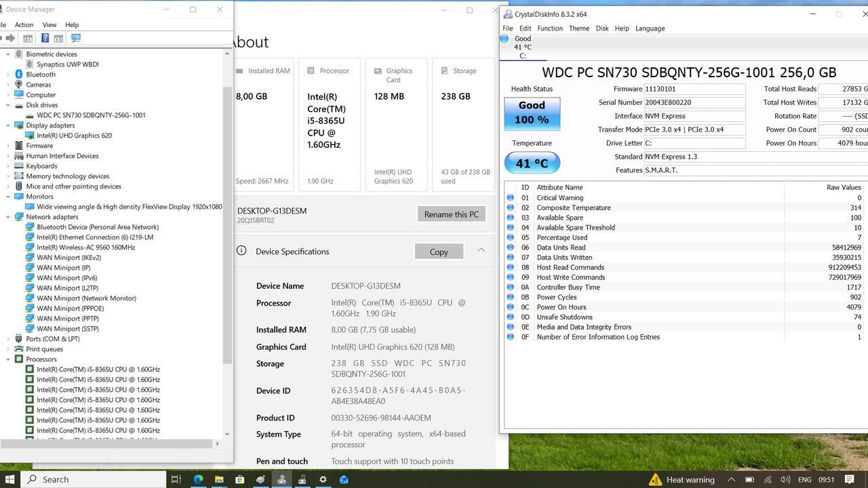Click the Cameras webcam icon in device tree
Screen dimensions: 868x488
pos(19,85)
